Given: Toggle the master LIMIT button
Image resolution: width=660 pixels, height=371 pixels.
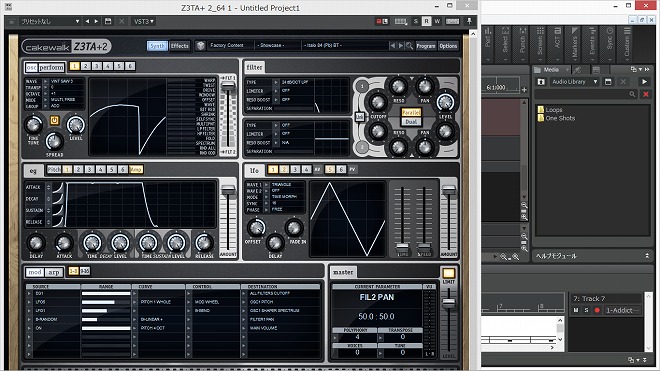Looking at the screenshot, I should [448, 273].
